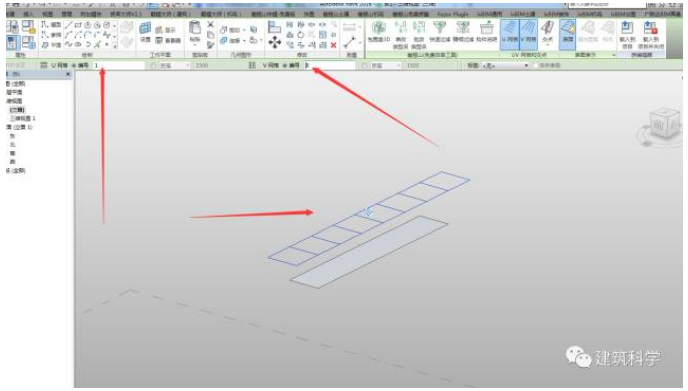Select the V Grid Number radio button

pyautogui.click(x=285, y=65)
